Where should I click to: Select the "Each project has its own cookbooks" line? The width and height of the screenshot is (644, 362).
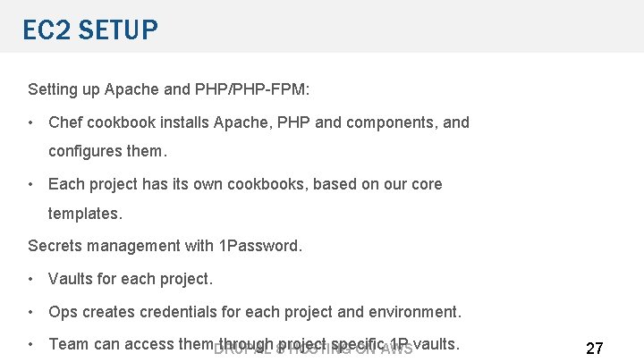click(x=245, y=184)
